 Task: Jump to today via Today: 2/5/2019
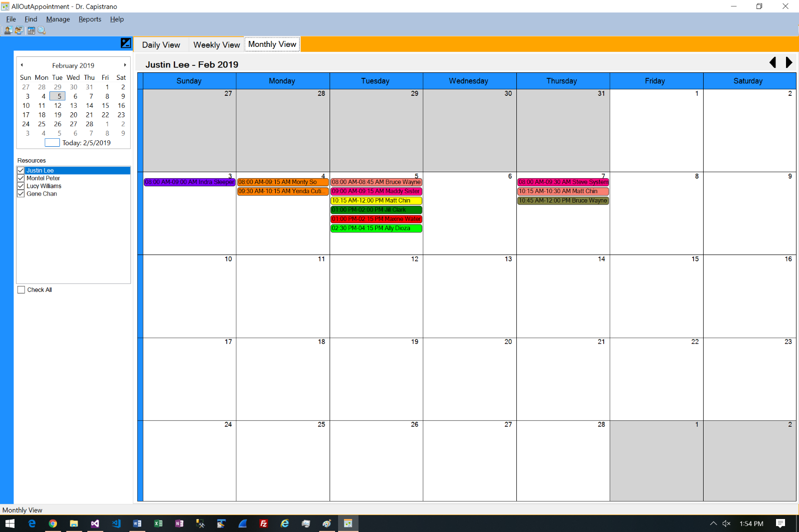click(x=86, y=143)
